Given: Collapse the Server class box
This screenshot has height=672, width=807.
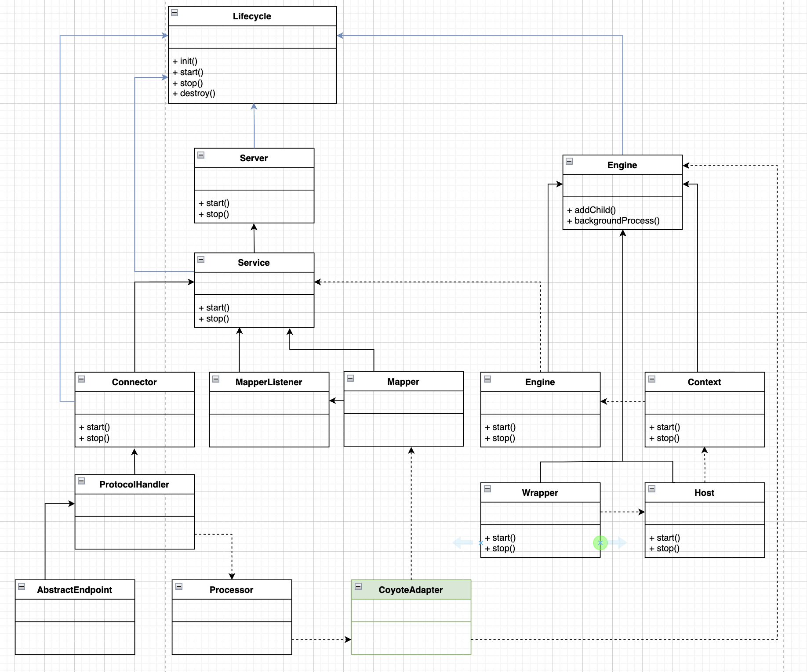Looking at the screenshot, I should pyautogui.click(x=201, y=155).
